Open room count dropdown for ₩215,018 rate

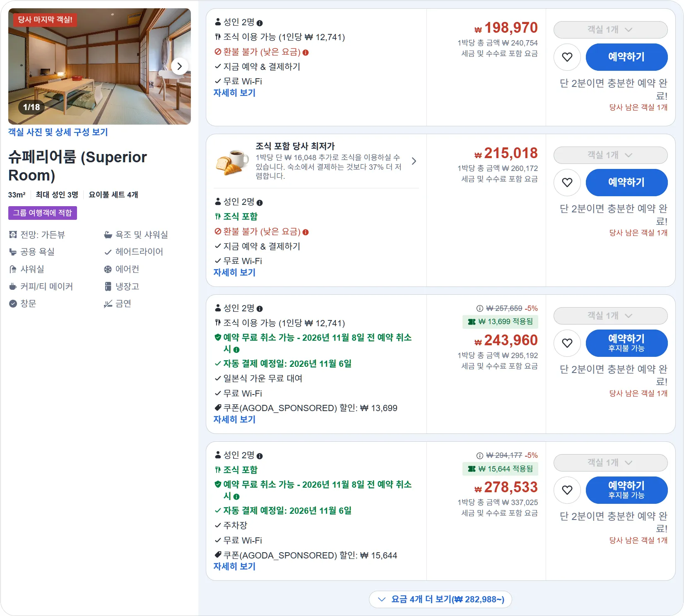611,155
